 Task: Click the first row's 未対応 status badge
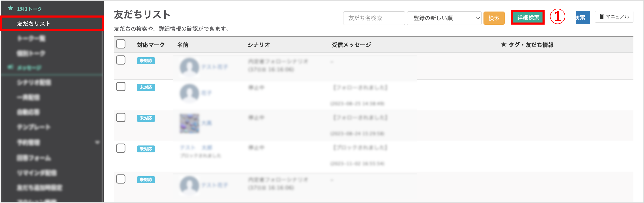tap(146, 61)
